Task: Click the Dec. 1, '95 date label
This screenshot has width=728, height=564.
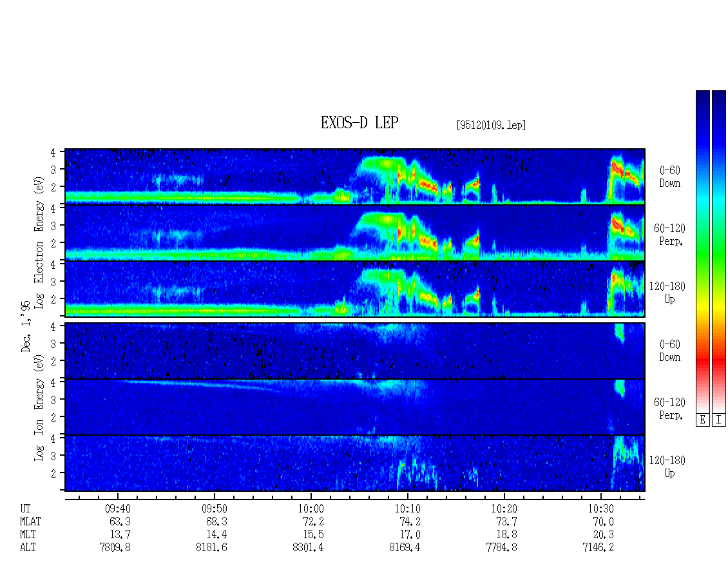Action: [26, 326]
